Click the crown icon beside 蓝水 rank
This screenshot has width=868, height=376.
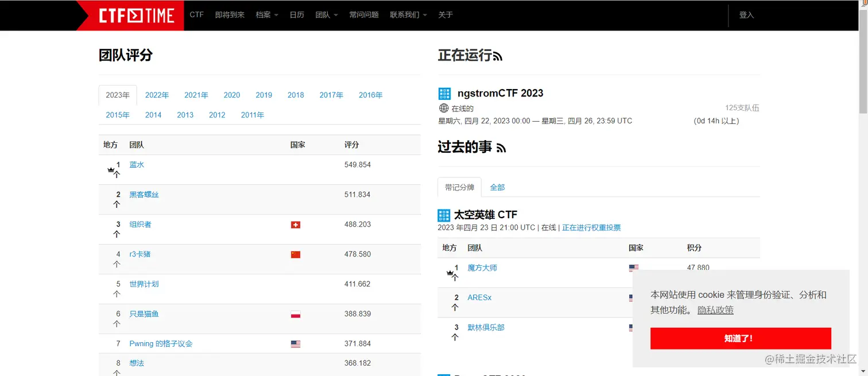click(x=111, y=170)
